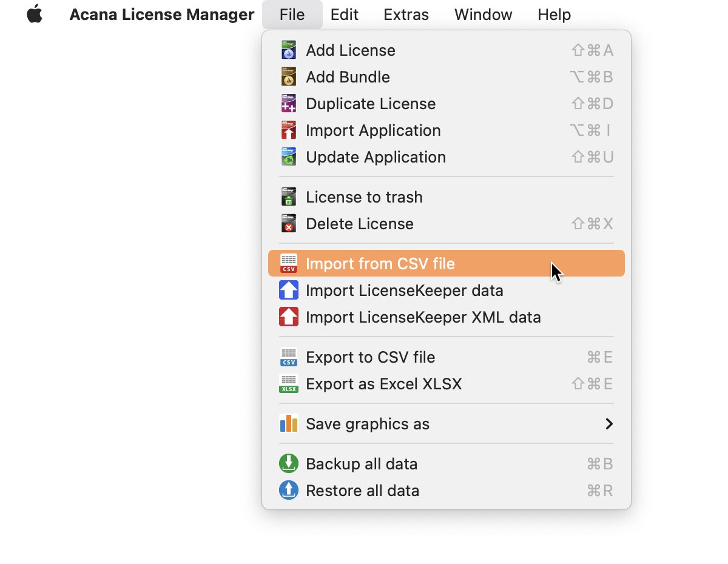Click the Delete License icon
Viewport: 728px width, 564px height.
pyautogui.click(x=289, y=224)
